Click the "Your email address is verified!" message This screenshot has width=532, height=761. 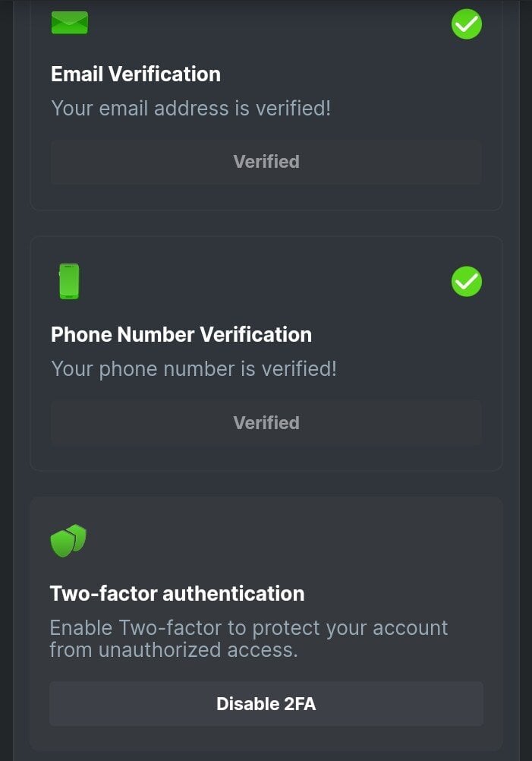tap(190, 109)
